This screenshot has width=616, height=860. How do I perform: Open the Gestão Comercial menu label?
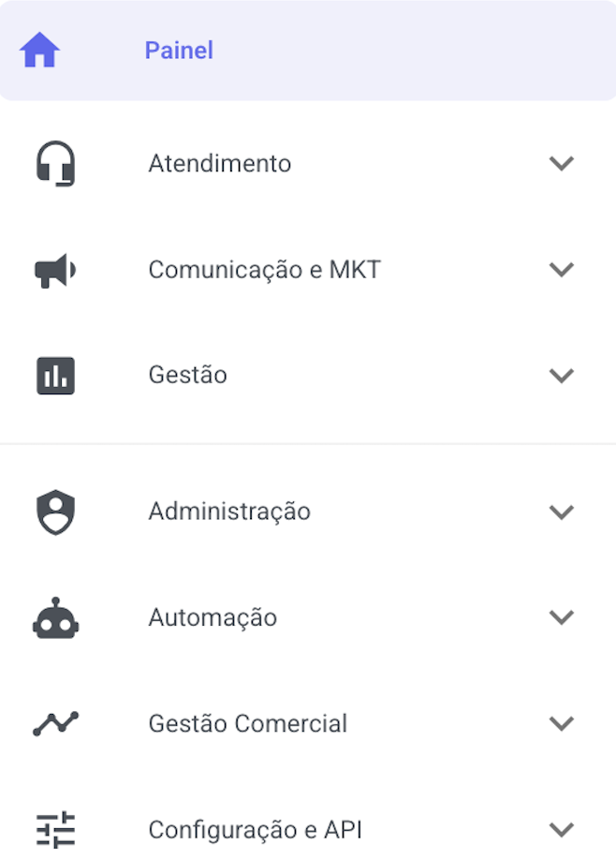[247, 724]
